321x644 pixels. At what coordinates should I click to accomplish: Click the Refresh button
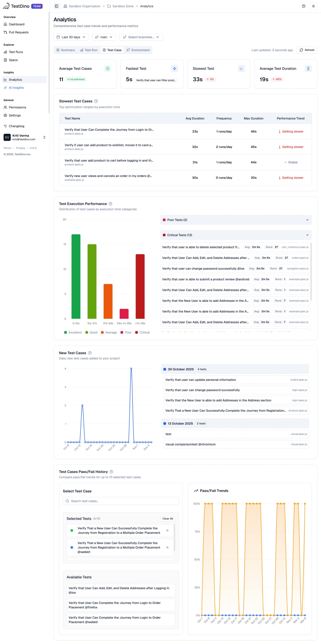307,50
